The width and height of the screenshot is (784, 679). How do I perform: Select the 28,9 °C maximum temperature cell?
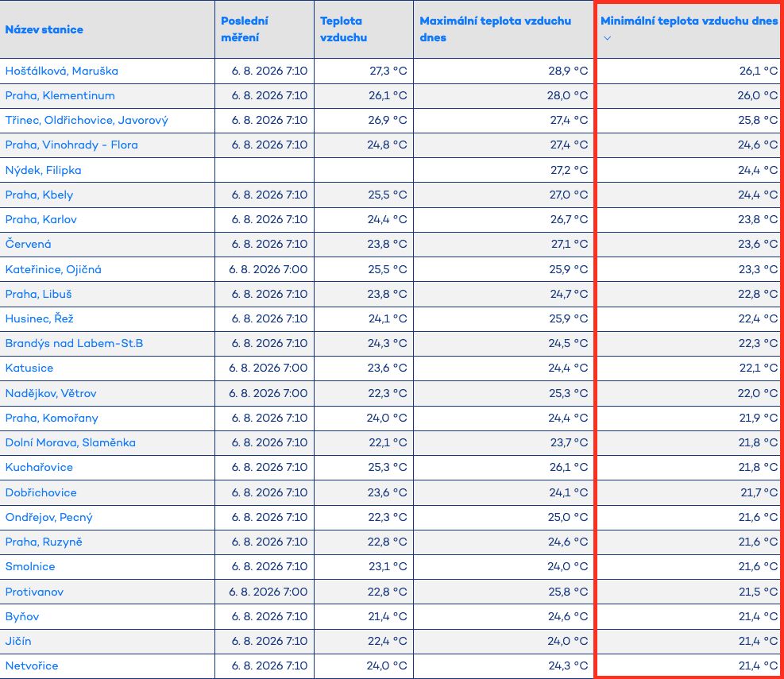568,71
